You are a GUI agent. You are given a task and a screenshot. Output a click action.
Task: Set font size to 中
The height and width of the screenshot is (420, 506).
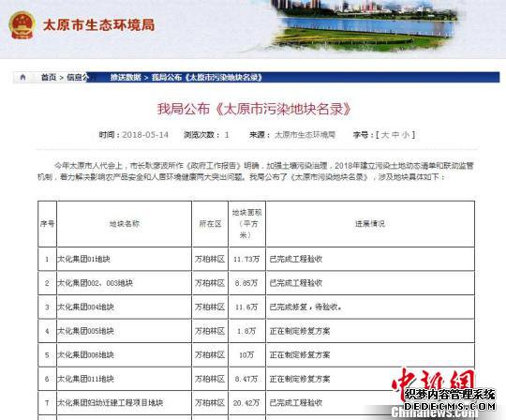(395, 135)
